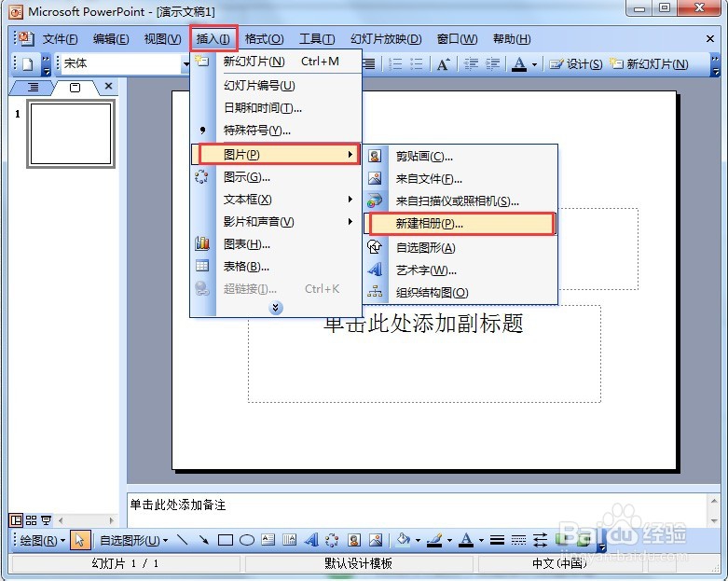
Task: Select 幻灯片编号(U) menu entry
Action: (276, 86)
